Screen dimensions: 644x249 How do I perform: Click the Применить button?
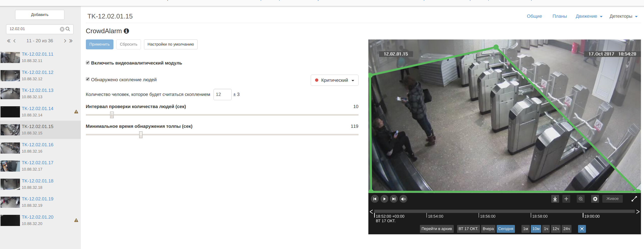[x=100, y=44]
